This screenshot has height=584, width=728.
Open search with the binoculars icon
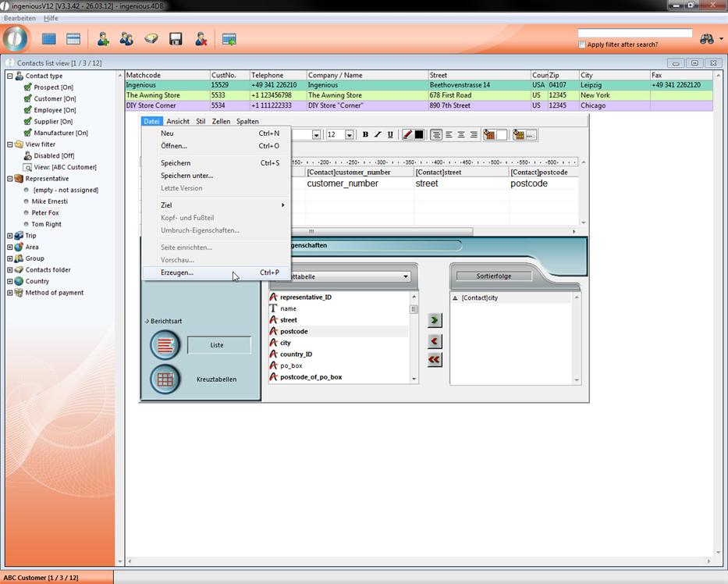[707, 39]
